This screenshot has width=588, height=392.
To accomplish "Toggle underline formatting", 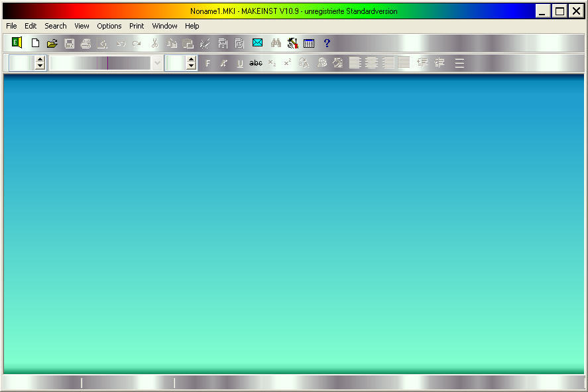I will [239, 63].
